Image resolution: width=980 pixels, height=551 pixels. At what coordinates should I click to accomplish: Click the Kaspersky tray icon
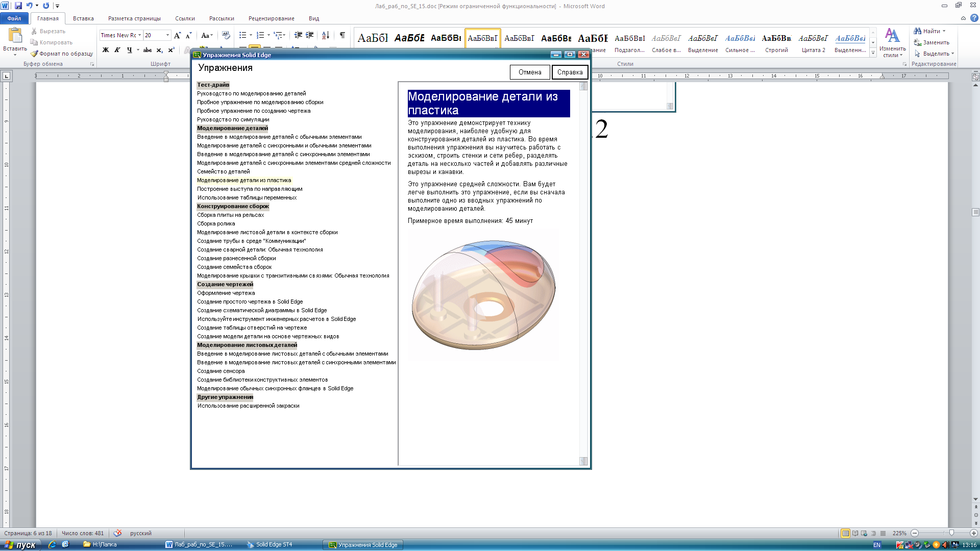[x=900, y=545]
